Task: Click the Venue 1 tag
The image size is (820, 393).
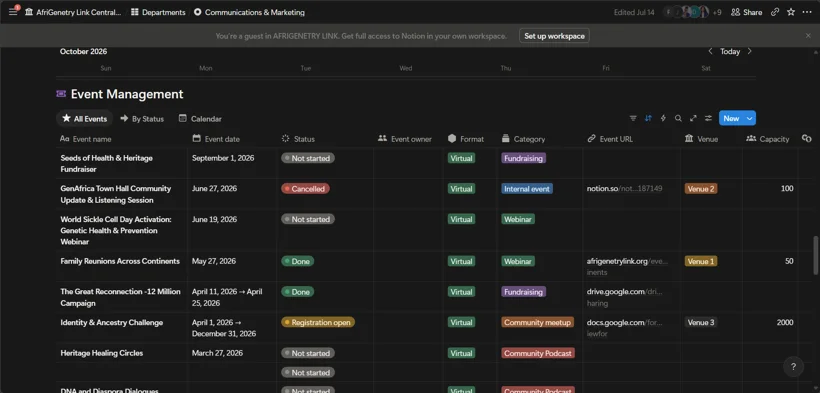Action: 701,261
